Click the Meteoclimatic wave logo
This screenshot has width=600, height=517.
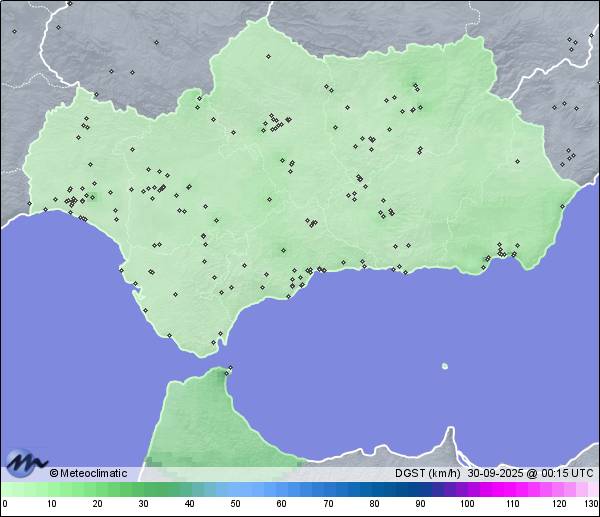point(27,464)
